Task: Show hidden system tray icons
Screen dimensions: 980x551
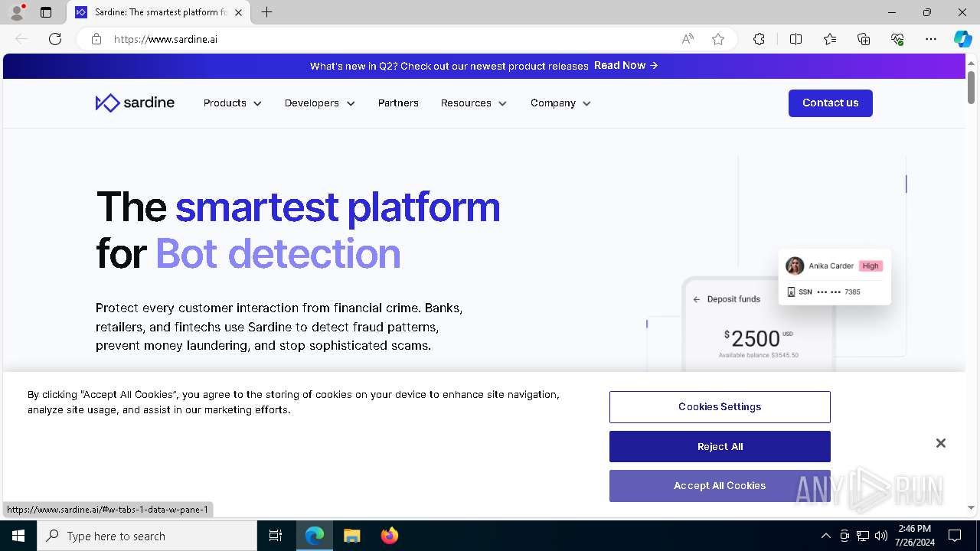Action: [x=825, y=536]
